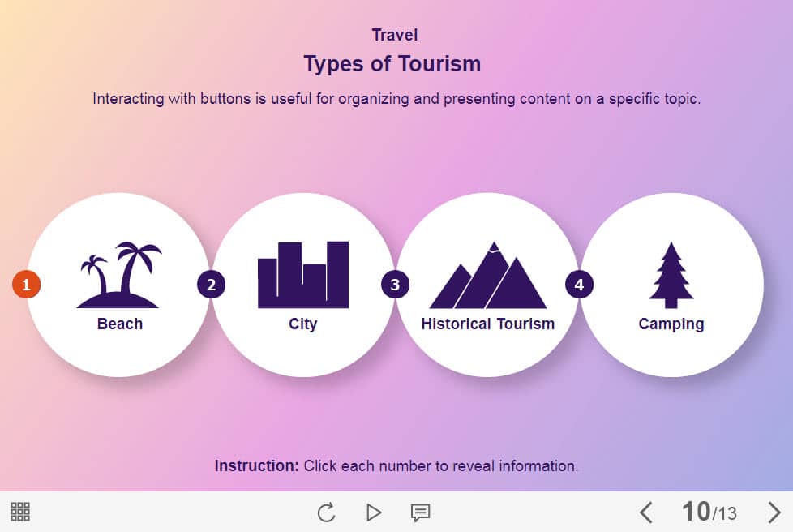Click the Types of Tourism heading
The height and width of the screenshot is (532, 793).
pyautogui.click(x=392, y=63)
